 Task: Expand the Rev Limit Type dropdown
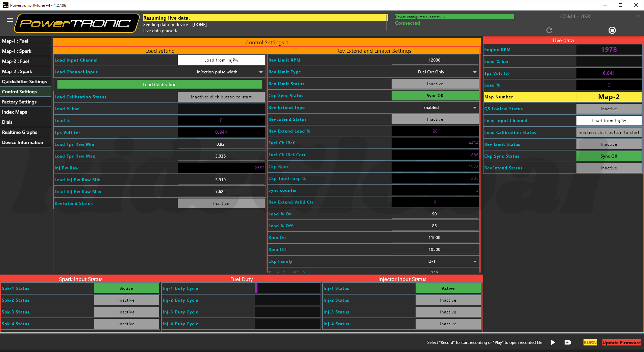click(474, 72)
